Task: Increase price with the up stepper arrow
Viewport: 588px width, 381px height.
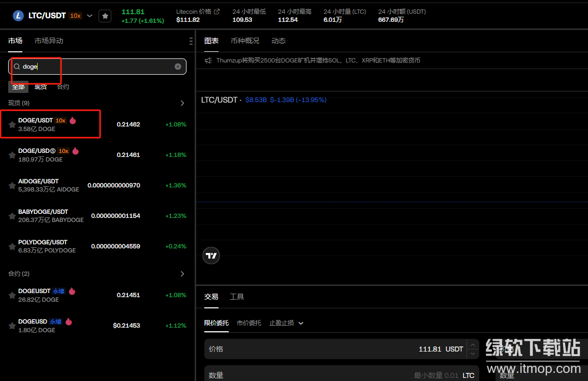Action: coord(473,345)
